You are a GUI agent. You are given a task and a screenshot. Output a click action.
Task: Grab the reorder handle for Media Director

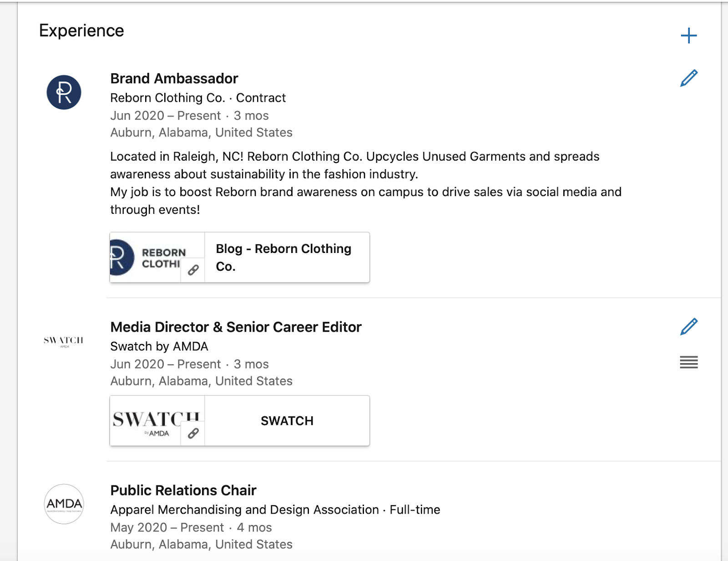689,362
